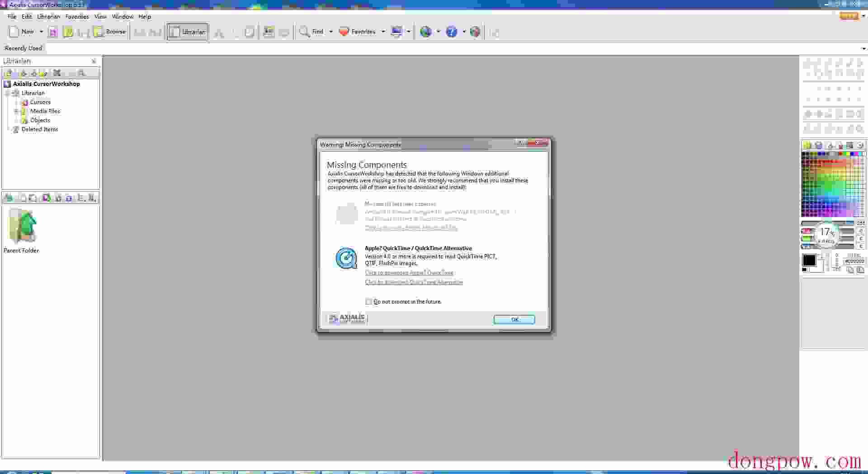
Task: Click link to download QuickTime Alternative
Action: coord(414,282)
